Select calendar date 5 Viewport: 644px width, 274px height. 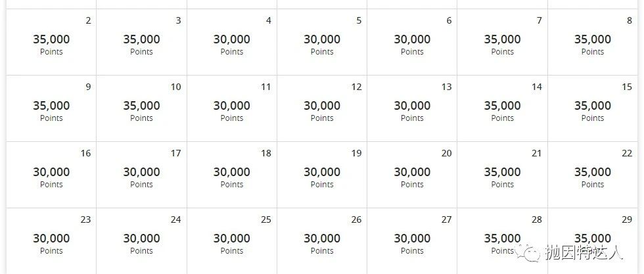[322, 42]
